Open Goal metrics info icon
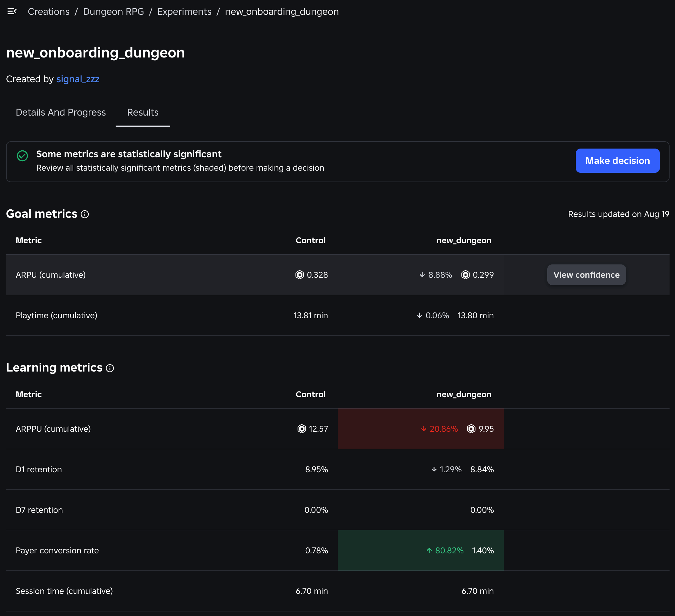 [85, 214]
